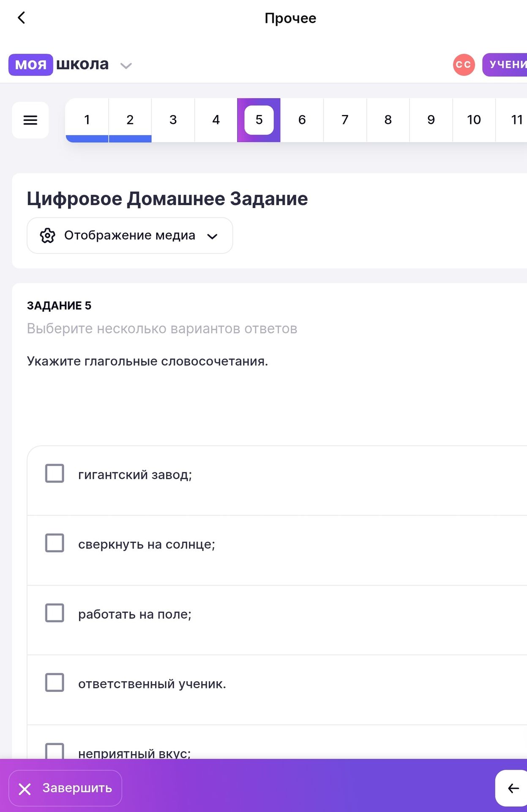Expand the 'Отображение медиа' dropdown
Viewport: 527px width, 812px height.
pyautogui.click(x=130, y=236)
